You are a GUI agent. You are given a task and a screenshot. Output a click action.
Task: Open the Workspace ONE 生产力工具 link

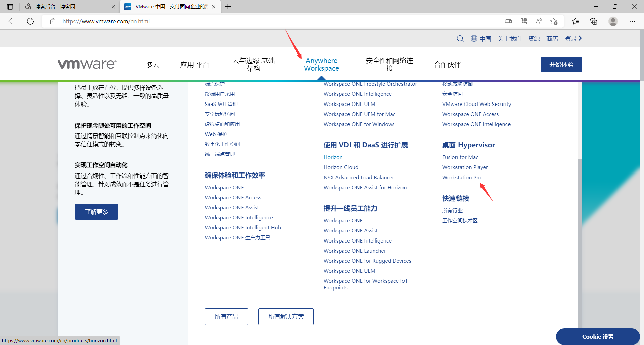pos(237,237)
